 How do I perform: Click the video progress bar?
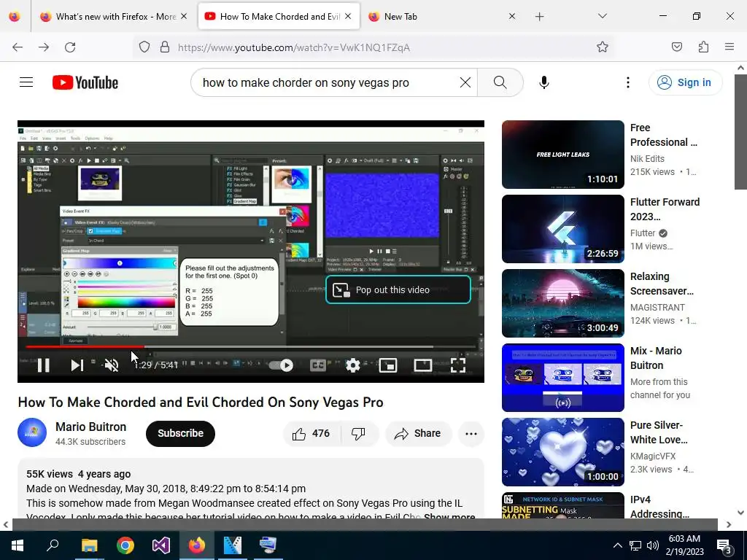click(x=251, y=346)
